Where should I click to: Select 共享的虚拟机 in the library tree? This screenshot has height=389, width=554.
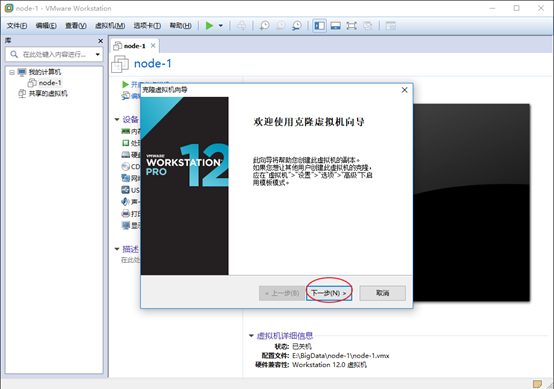pos(48,93)
